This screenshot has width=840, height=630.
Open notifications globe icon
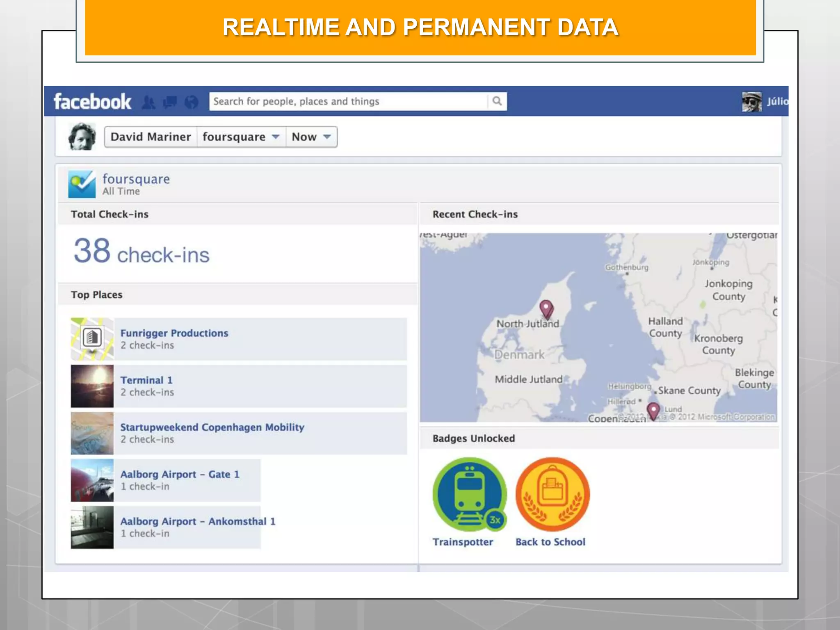191,102
